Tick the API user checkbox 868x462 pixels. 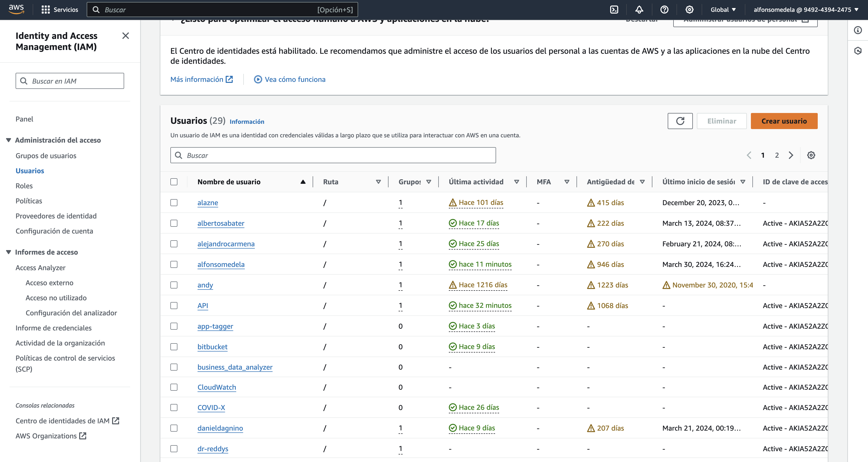click(174, 306)
